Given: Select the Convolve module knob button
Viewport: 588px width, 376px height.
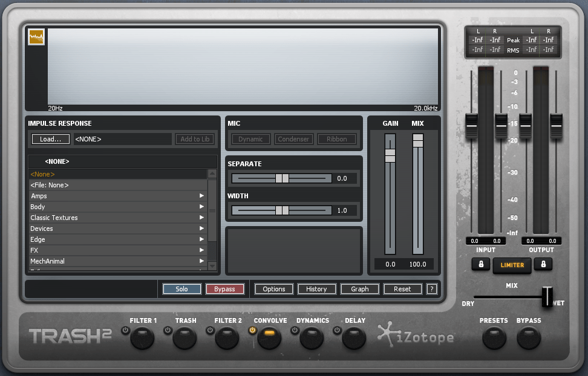Looking at the screenshot, I should tap(270, 337).
